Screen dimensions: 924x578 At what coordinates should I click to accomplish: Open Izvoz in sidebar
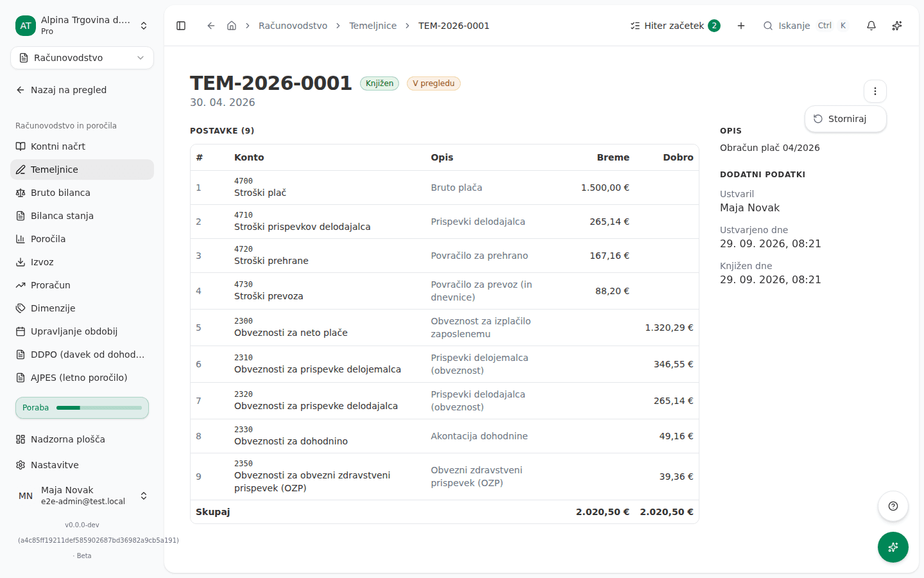(82, 262)
